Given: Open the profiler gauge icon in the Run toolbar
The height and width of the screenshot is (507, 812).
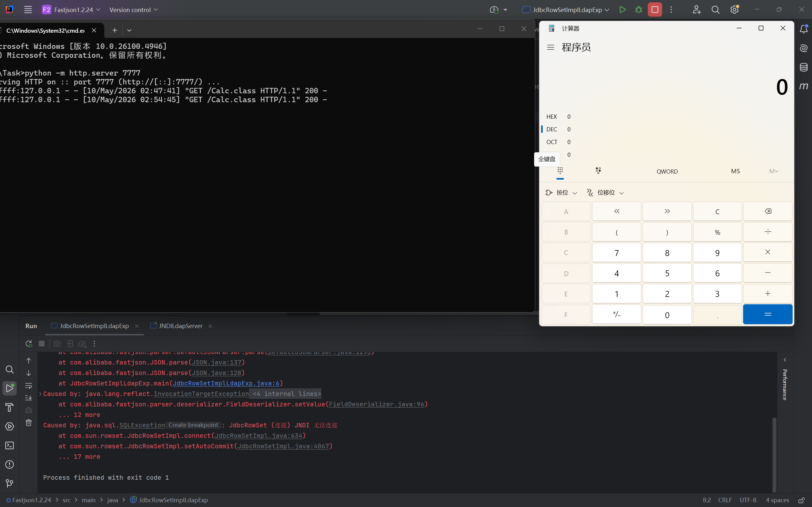Looking at the screenshot, I should (82, 344).
